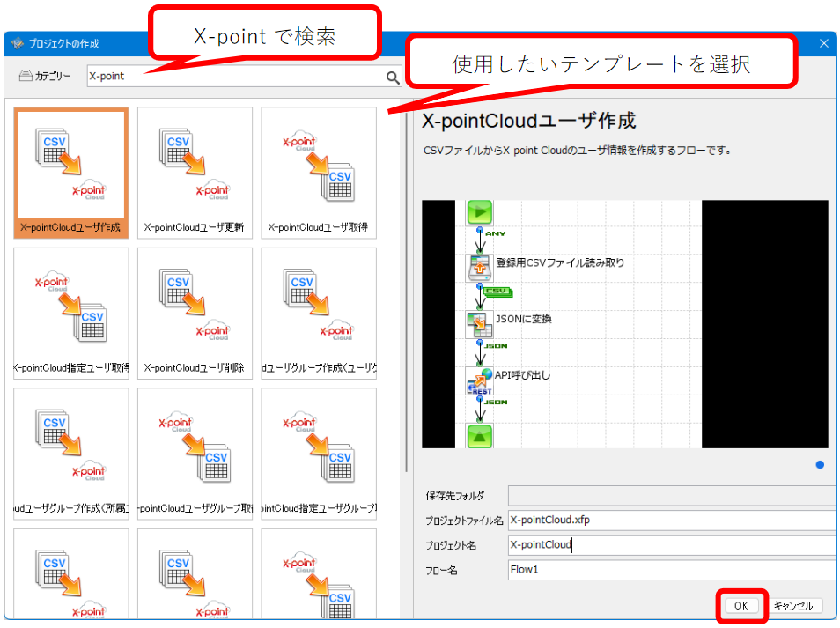Image resolution: width=840 pixels, height=628 pixels.
Task: Choose the ユーザグループ作成(所属 template tile
Action: coord(71,454)
